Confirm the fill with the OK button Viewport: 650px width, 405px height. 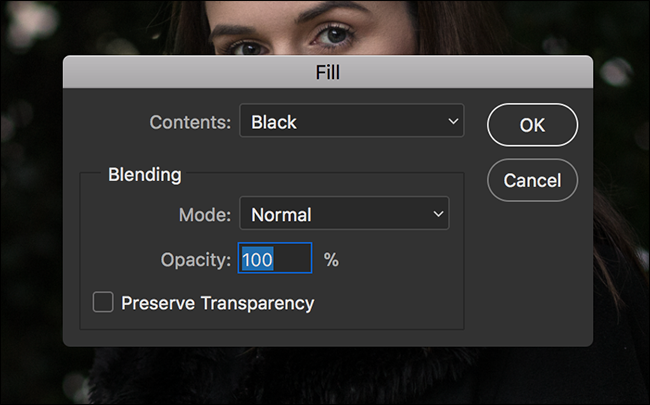(x=532, y=126)
